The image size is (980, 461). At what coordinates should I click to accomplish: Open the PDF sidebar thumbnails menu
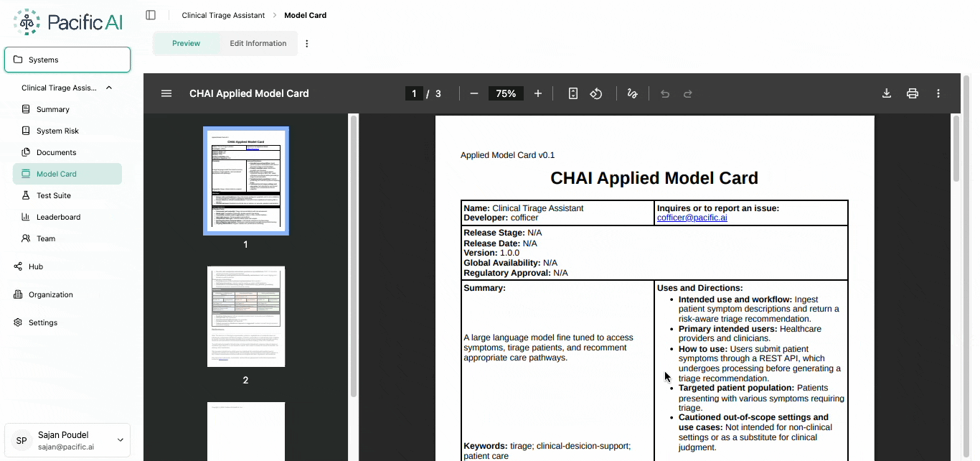(x=166, y=93)
